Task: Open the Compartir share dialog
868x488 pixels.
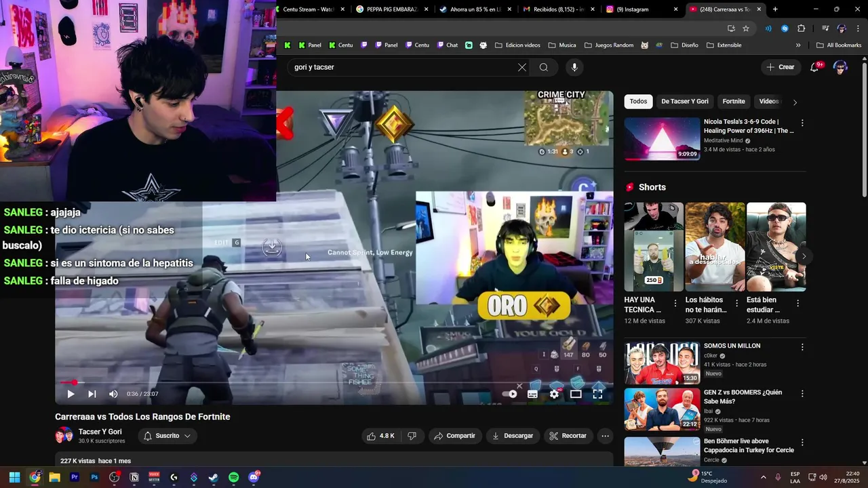Action: tap(455, 436)
